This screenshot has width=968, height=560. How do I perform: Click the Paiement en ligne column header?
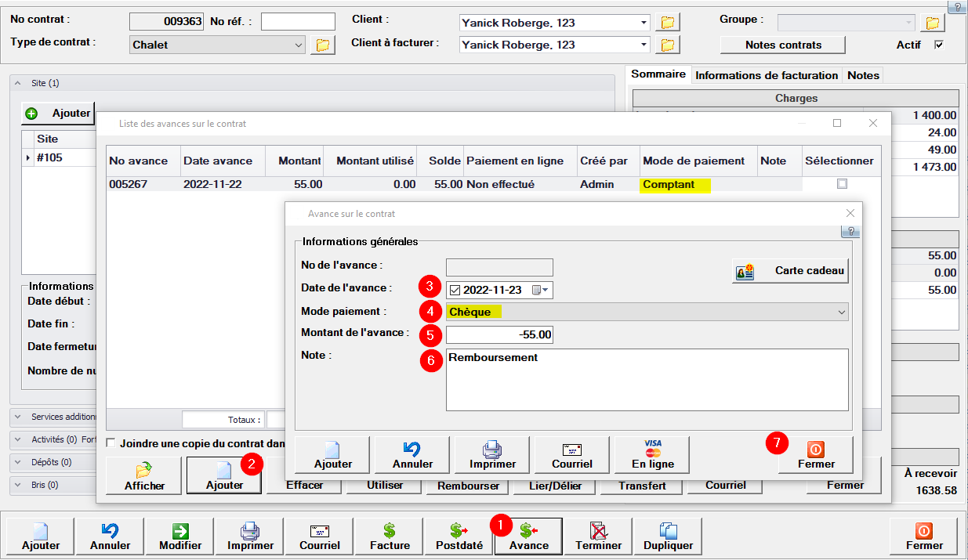point(520,161)
